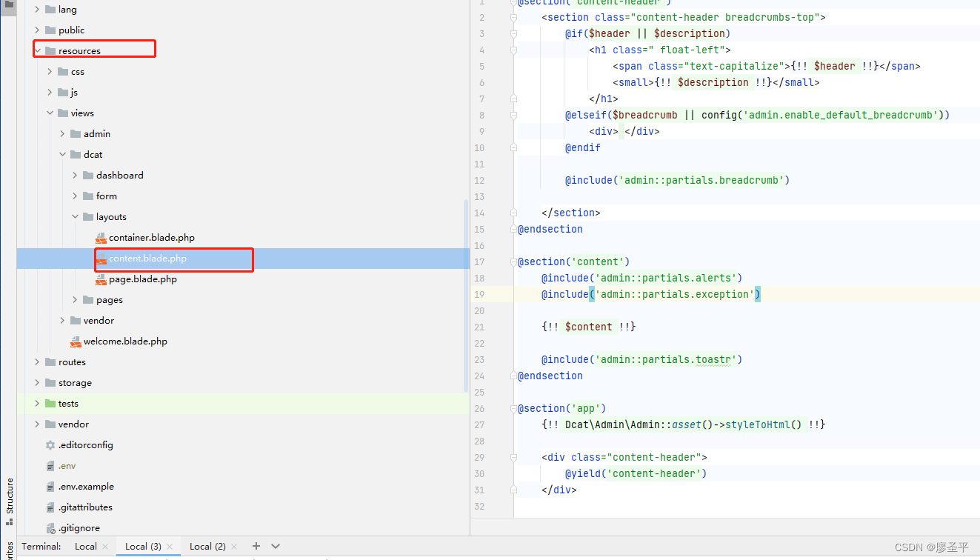Collapse the views folder
This screenshot has width=980, height=560.
click(50, 113)
